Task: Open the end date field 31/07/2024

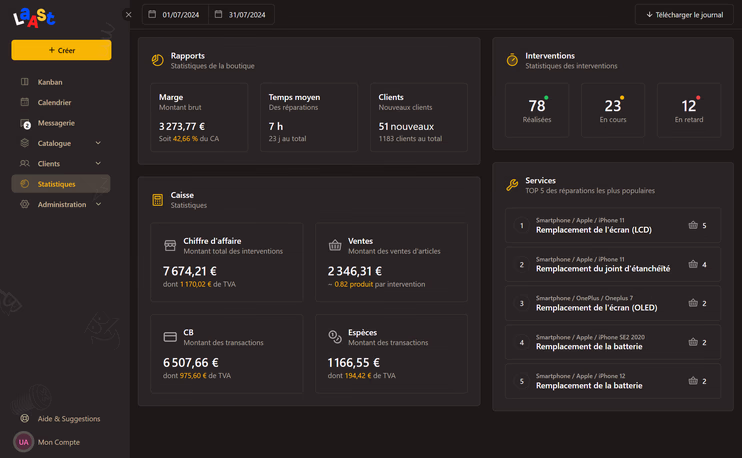Action: pyautogui.click(x=241, y=15)
